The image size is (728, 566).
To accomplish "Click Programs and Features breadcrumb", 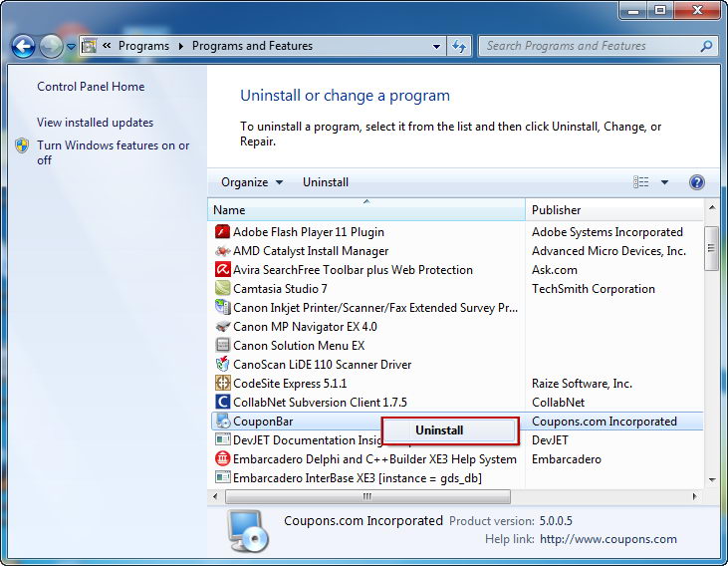I will pyautogui.click(x=252, y=46).
